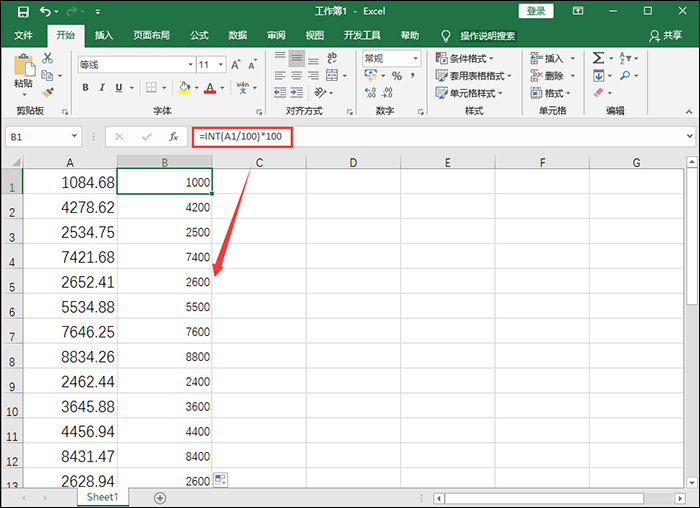Click the Paste clipboard icon
The width and height of the screenshot is (700, 508).
click(x=24, y=65)
